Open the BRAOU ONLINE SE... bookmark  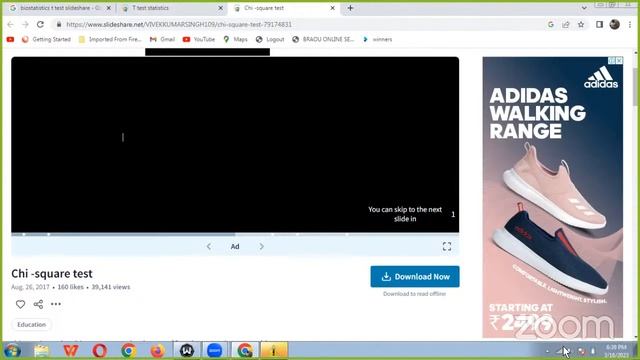pos(323,39)
